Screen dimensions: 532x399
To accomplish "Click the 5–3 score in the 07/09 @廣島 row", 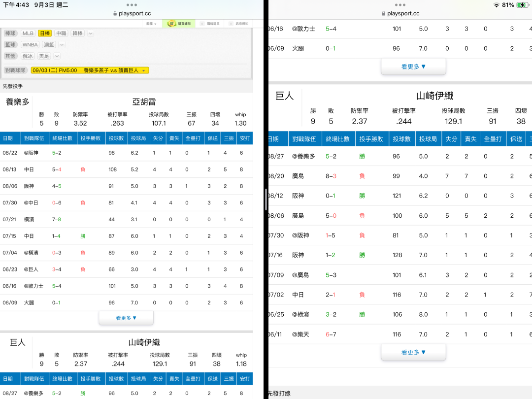I will (331, 275).
